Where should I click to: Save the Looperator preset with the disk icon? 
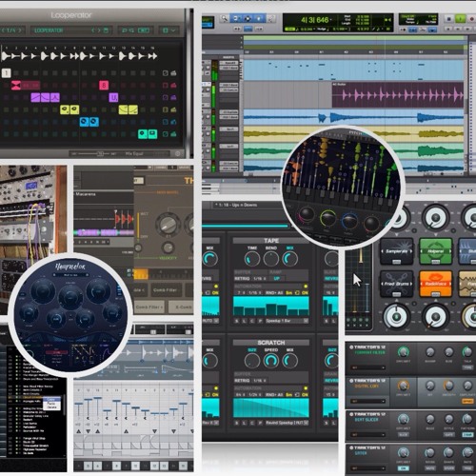107,30
